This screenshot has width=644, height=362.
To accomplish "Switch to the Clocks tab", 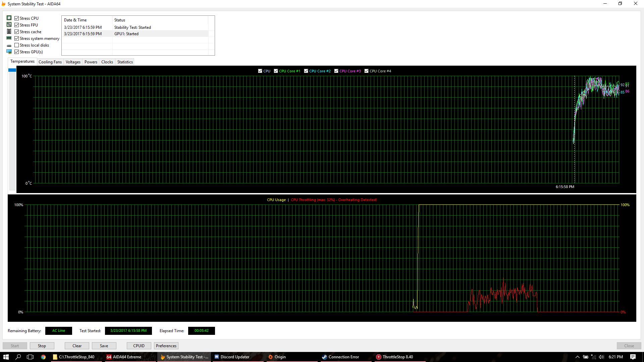I will pos(107,62).
